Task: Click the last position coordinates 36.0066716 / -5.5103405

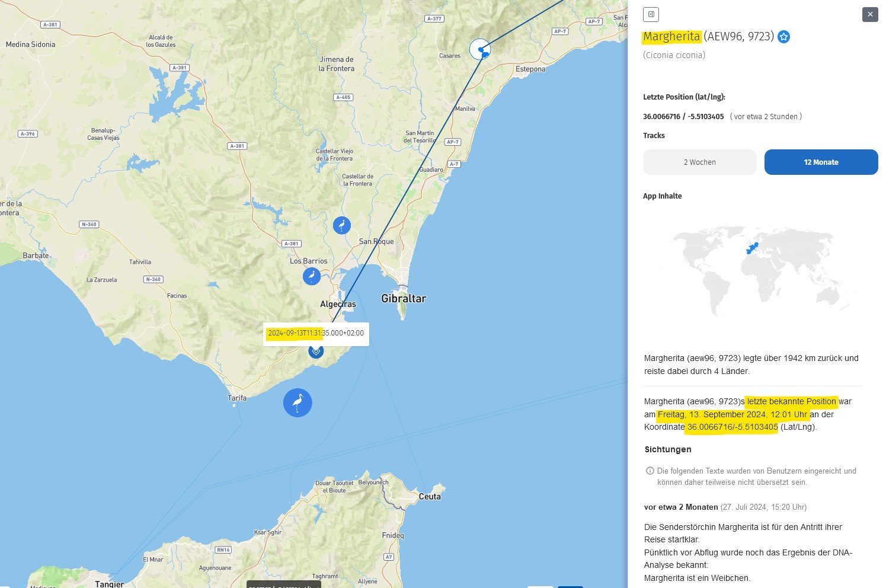Action: point(683,117)
